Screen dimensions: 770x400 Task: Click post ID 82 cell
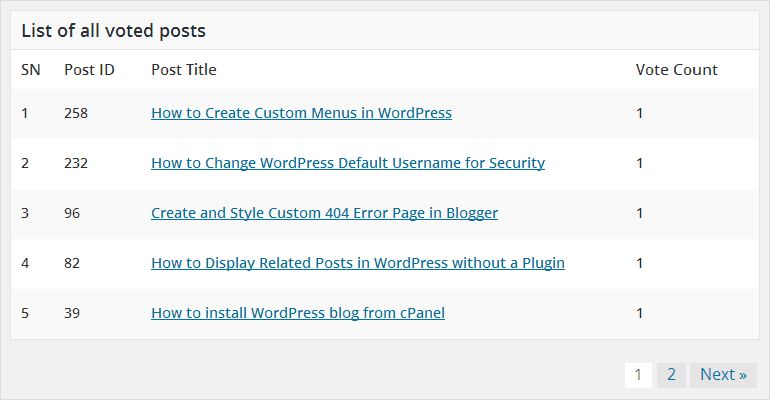tap(72, 263)
